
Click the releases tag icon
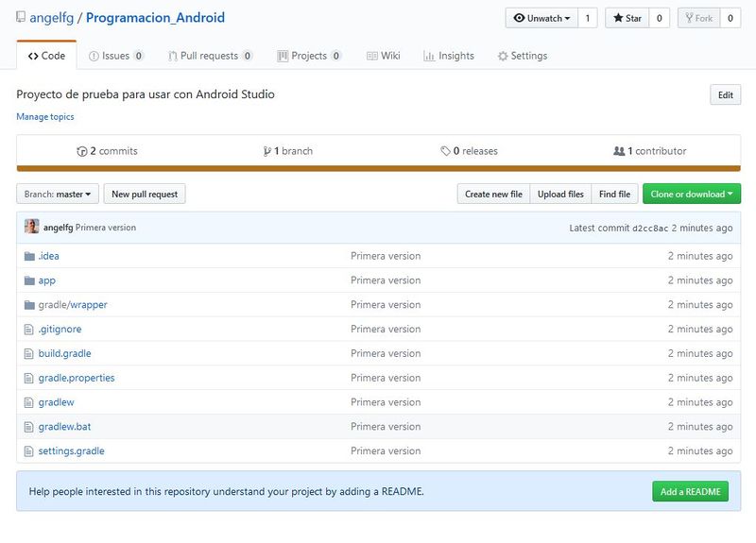click(x=445, y=151)
